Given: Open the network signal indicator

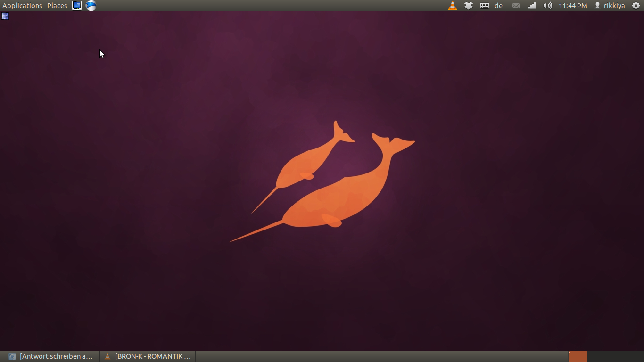Looking at the screenshot, I should (532, 6).
